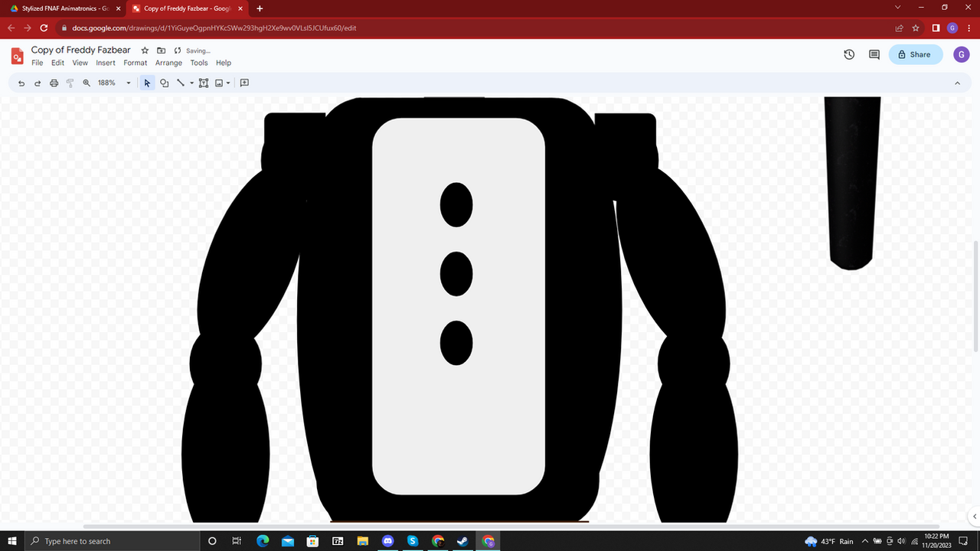
Task: Rename the Copy of Freddy Fazbear title
Action: [81, 50]
